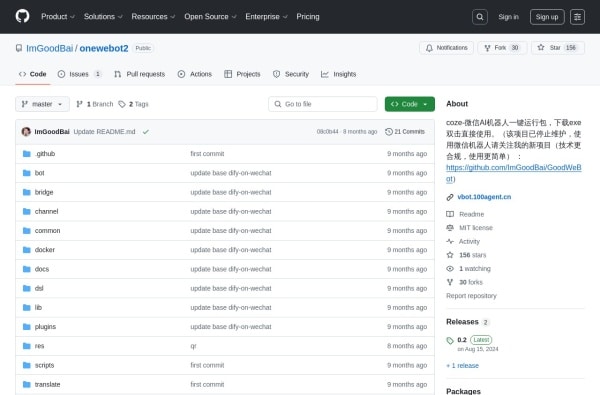Screen dimensions: 600x395
Task: Open the 0.2 release tag
Action: coord(462,340)
